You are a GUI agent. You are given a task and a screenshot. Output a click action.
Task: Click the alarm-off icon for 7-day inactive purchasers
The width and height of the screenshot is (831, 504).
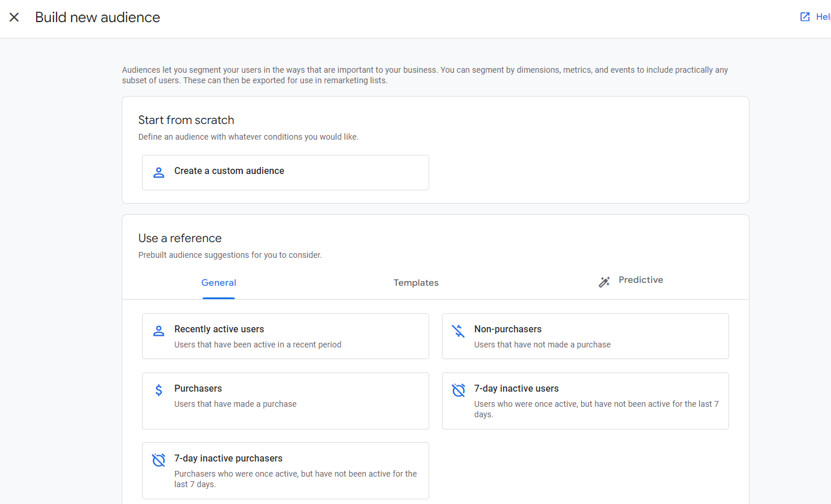[158, 460]
